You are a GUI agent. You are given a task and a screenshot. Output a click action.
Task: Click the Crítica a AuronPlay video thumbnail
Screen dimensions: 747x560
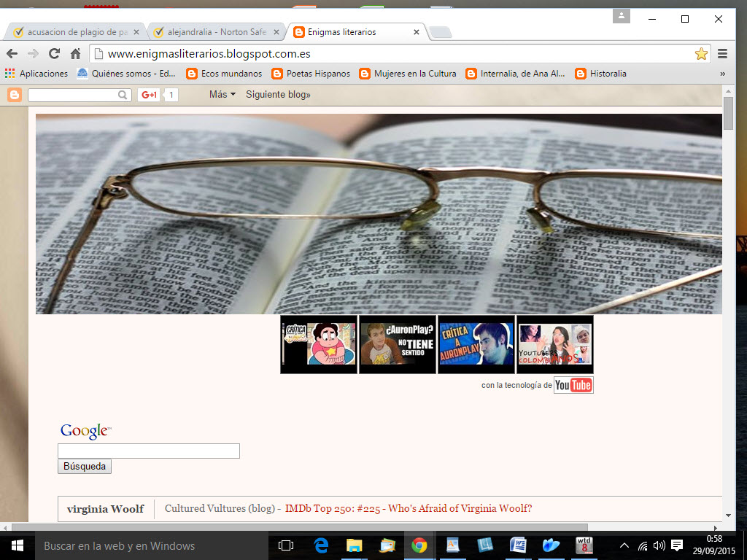point(476,344)
